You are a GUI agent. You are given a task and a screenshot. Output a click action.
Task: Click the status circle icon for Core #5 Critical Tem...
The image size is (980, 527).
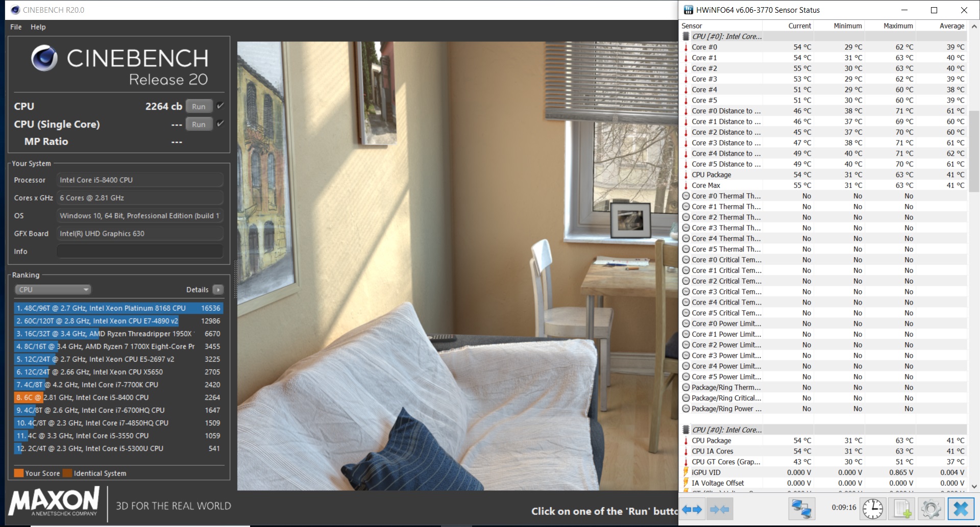click(x=686, y=313)
